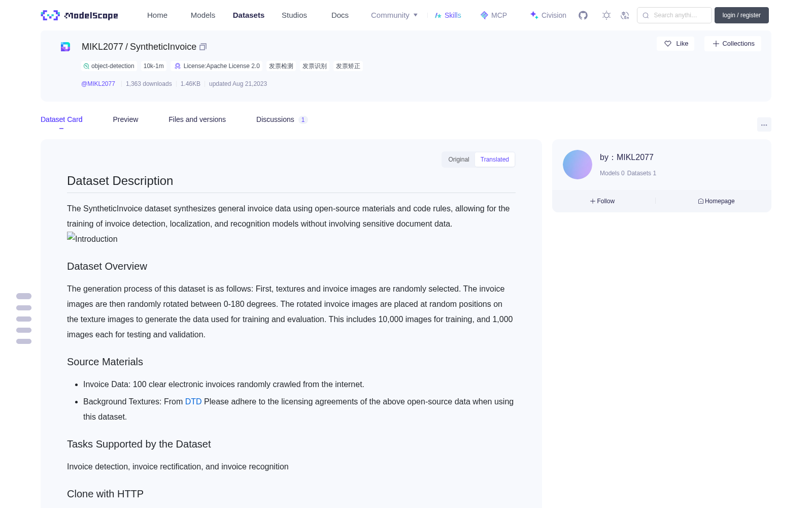The height and width of the screenshot is (508, 812).
Task: Click the '1.46KB' size text
Action: tap(190, 84)
